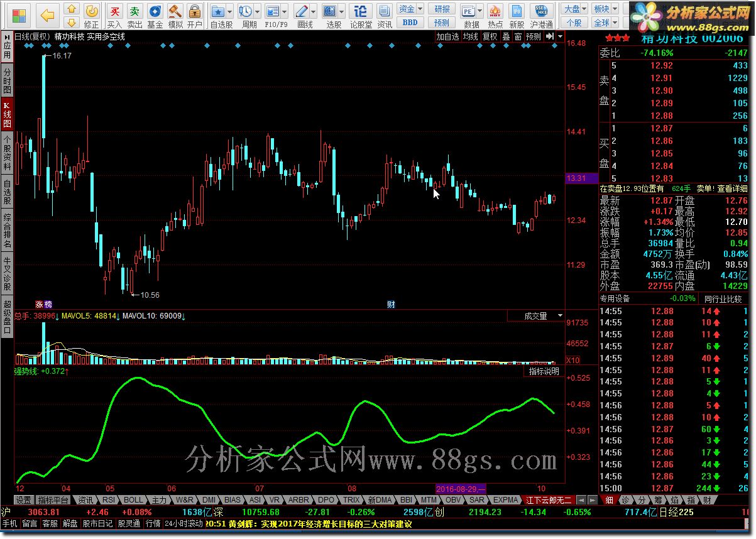
Task: Select the RSI indicator tab
Action: [x=108, y=500]
